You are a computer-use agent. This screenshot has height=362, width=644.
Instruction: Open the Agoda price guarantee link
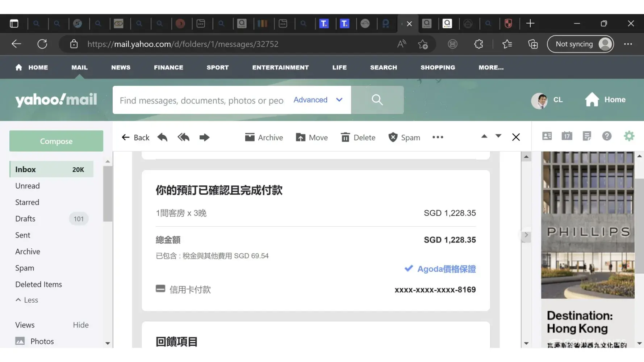coord(446,269)
